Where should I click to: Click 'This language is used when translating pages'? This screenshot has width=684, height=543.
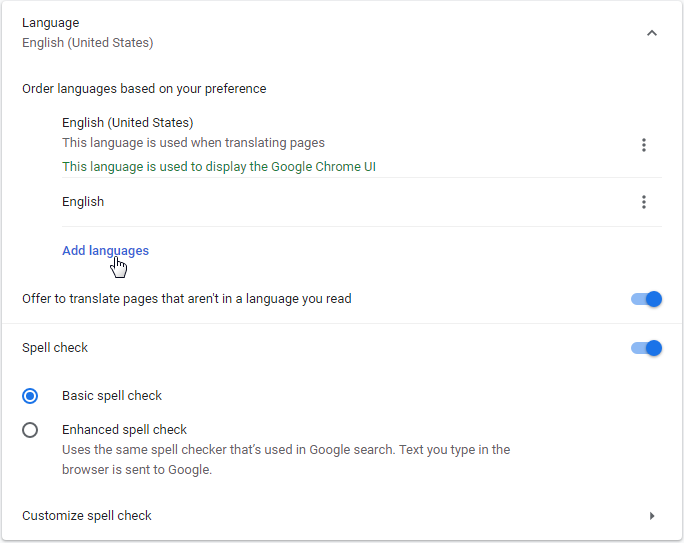[x=193, y=143]
